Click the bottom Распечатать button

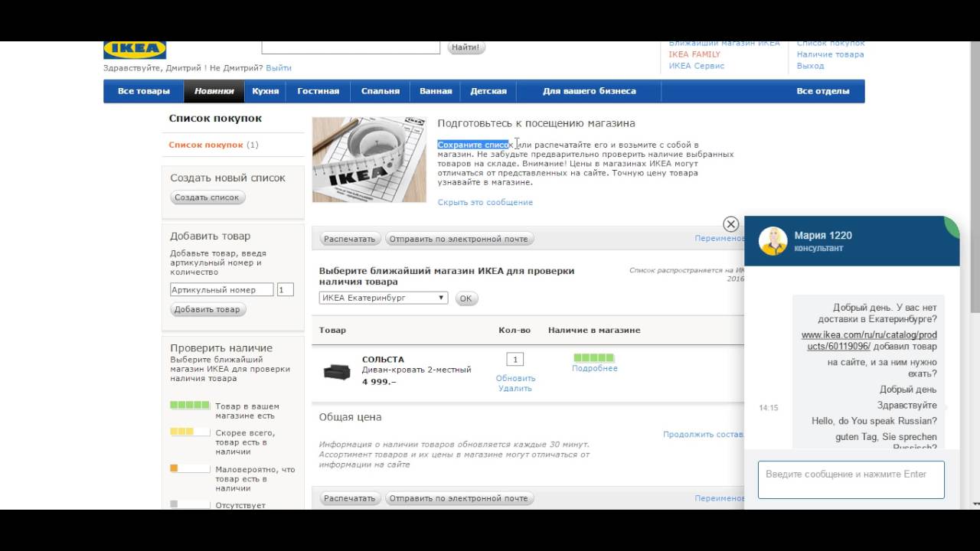click(x=349, y=498)
